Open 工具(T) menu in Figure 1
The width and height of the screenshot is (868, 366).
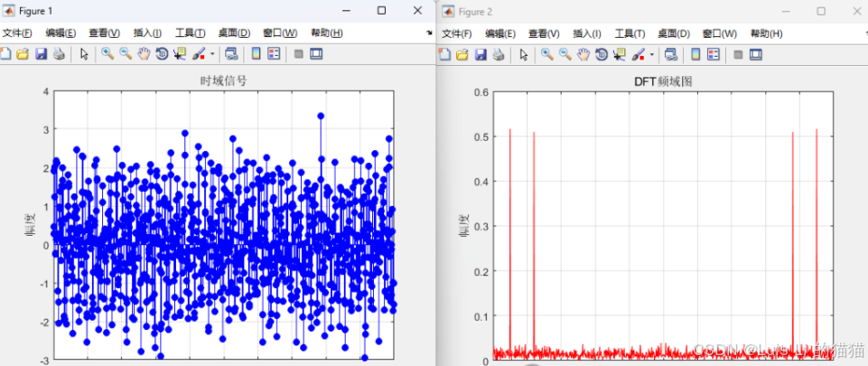191,33
